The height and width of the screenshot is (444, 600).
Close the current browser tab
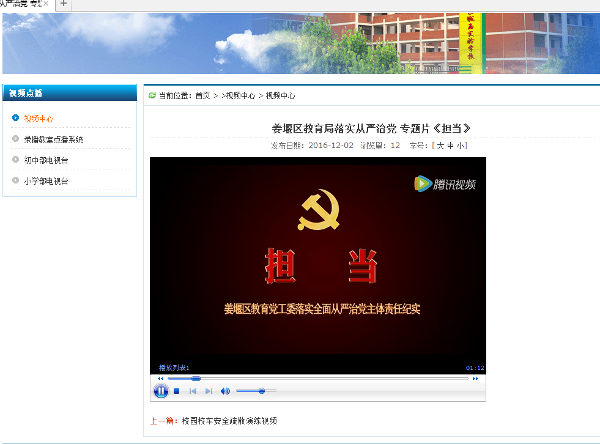pyautogui.click(x=46, y=3)
